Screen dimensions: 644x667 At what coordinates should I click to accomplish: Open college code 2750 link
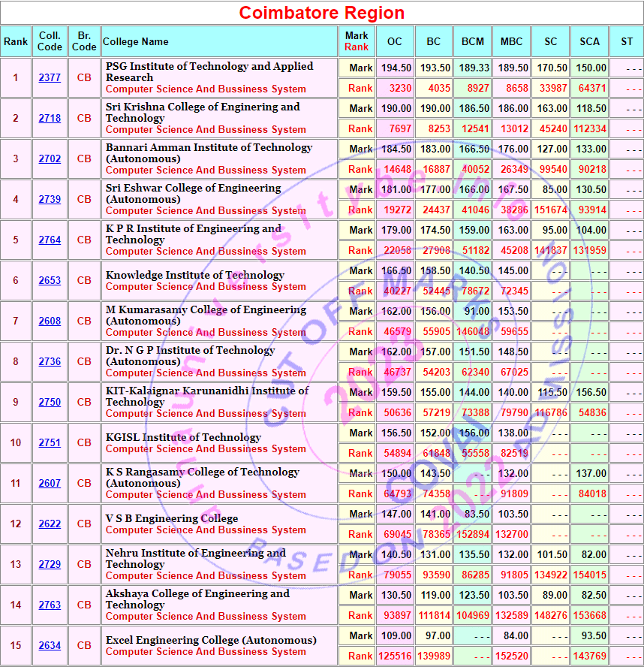coord(50,403)
